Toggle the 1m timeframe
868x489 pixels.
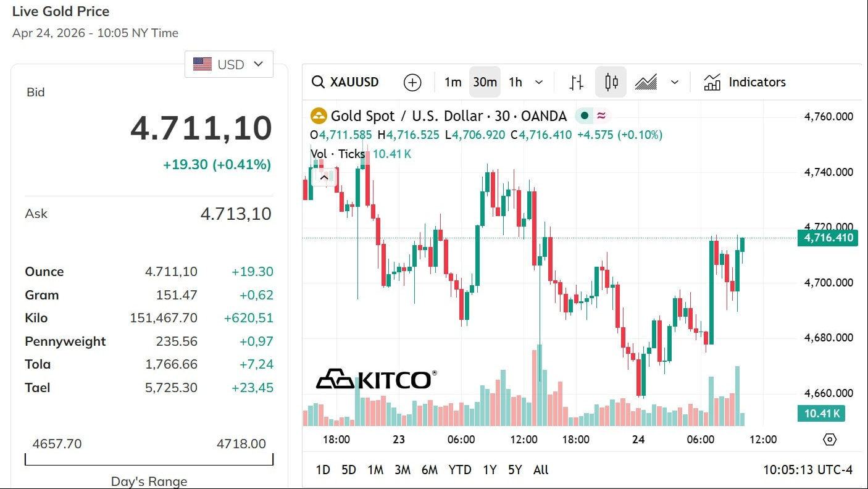pos(453,82)
